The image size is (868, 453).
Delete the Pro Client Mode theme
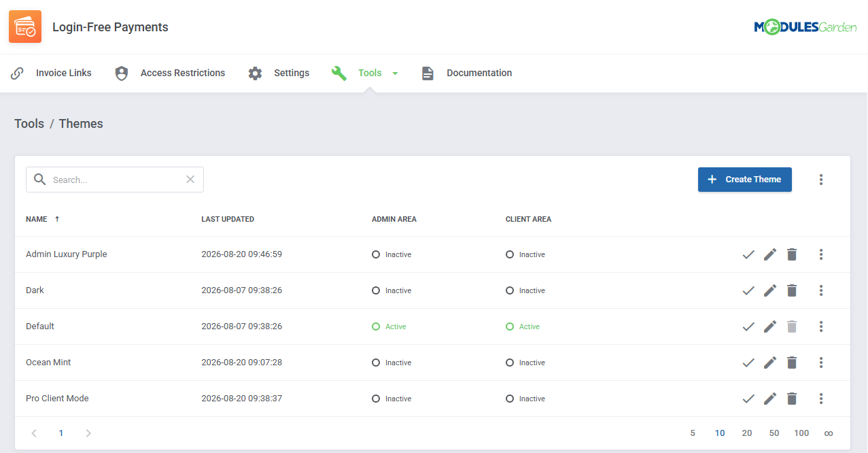click(x=792, y=399)
